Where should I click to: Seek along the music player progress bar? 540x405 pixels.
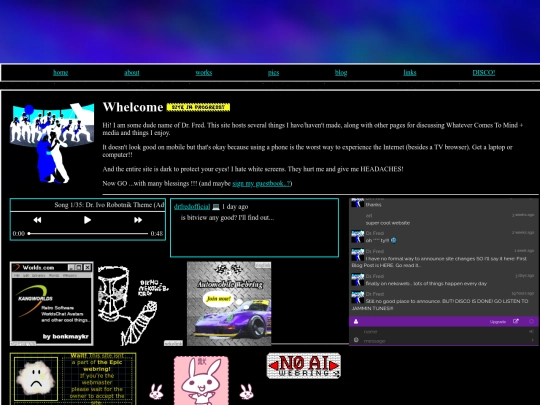pos(88,233)
